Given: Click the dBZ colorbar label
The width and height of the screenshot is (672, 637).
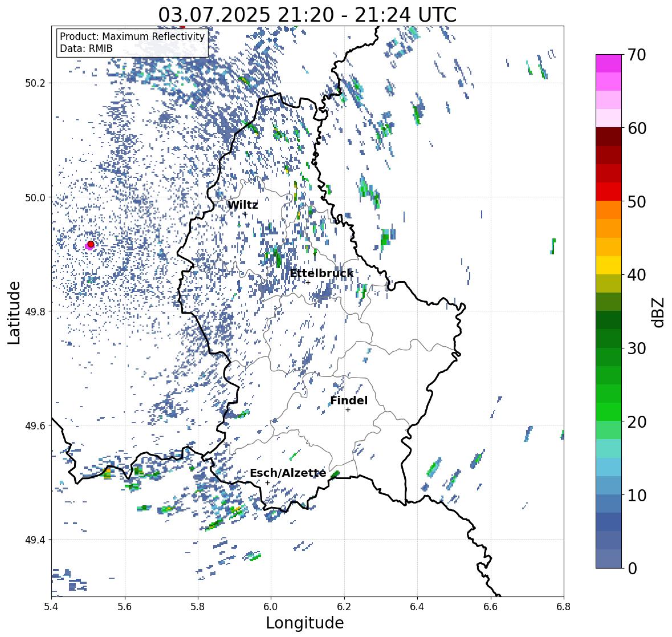Looking at the screenshot, I should coord(659,311).
